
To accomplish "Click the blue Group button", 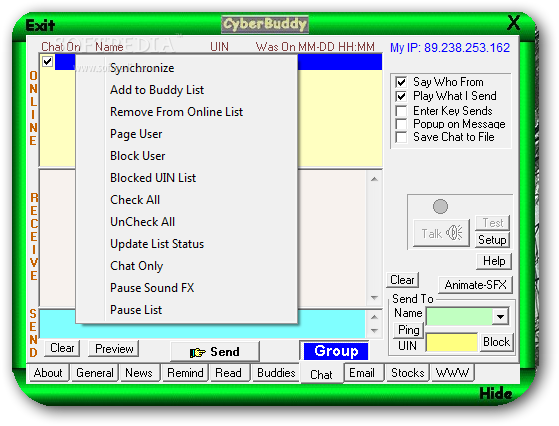I will (x=336, y=351).
